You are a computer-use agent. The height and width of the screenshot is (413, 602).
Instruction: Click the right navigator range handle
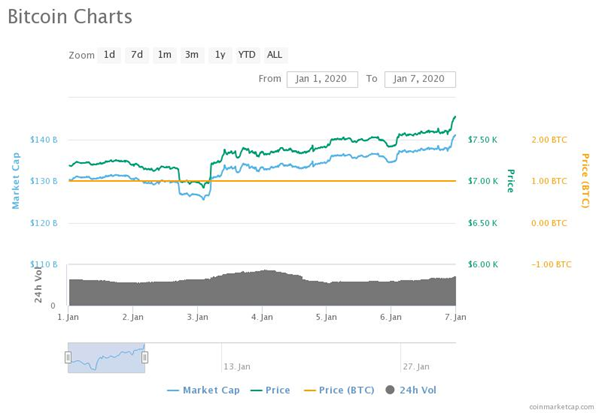[x=145, y=357]
